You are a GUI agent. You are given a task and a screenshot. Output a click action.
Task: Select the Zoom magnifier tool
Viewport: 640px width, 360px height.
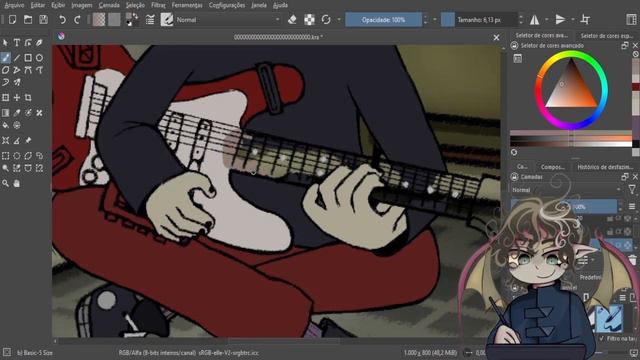pos(5,184)
